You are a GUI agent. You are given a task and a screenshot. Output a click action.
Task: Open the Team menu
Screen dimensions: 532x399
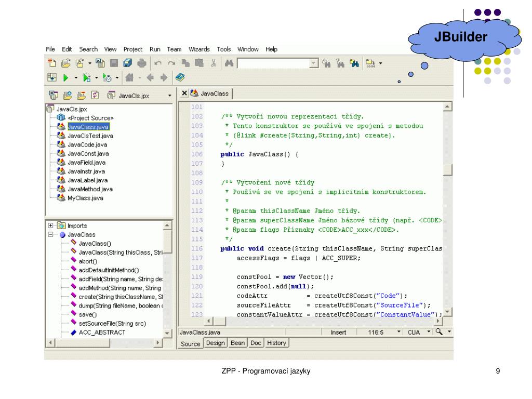[174, 49]
